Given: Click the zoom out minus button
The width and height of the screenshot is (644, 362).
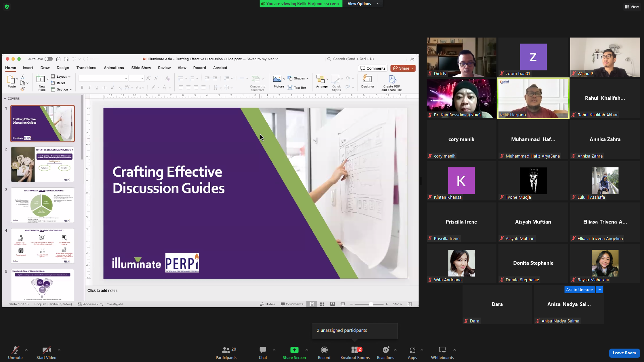Looking at the screenshot, I should tap(351, 304).
